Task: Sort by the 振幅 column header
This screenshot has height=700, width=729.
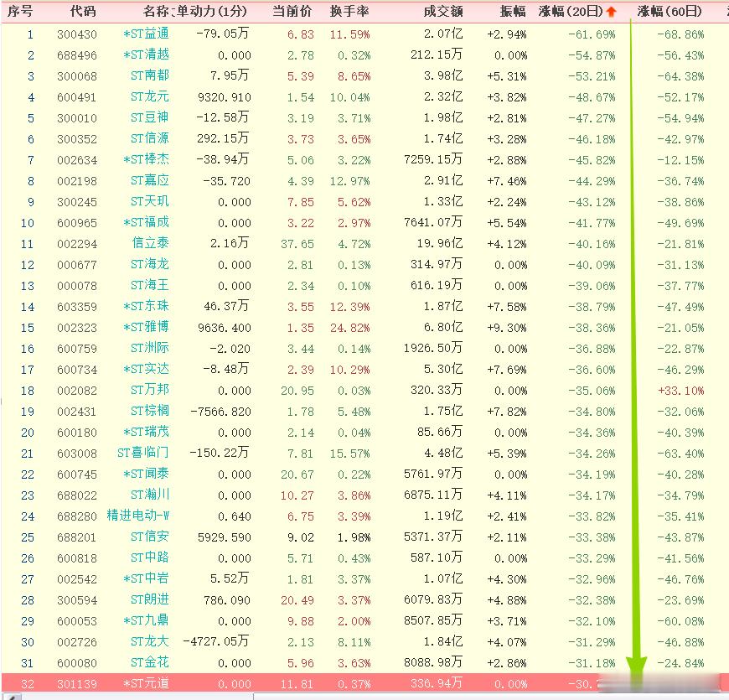Action: (x=514, y=11)
